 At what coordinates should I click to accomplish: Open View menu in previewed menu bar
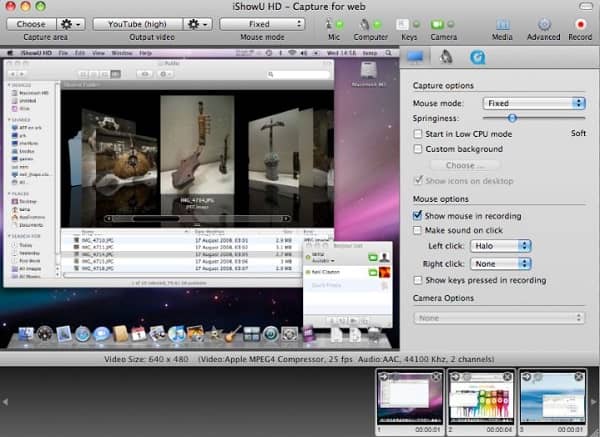point(98,53)
